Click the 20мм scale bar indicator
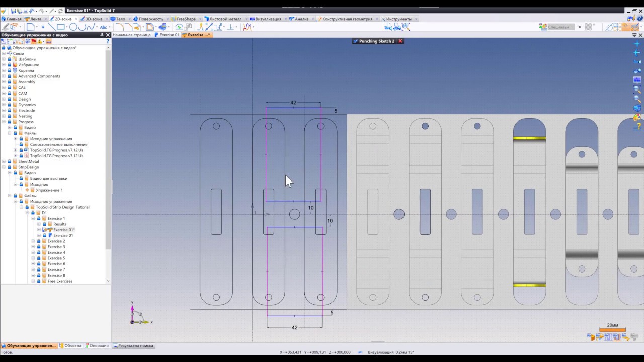644x362 pixels. [x=612, y=328]
